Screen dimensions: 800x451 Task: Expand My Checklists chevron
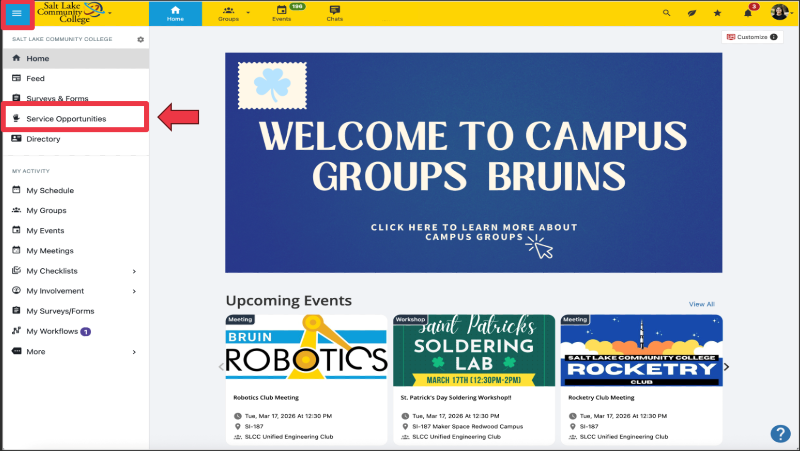[134, 271]
